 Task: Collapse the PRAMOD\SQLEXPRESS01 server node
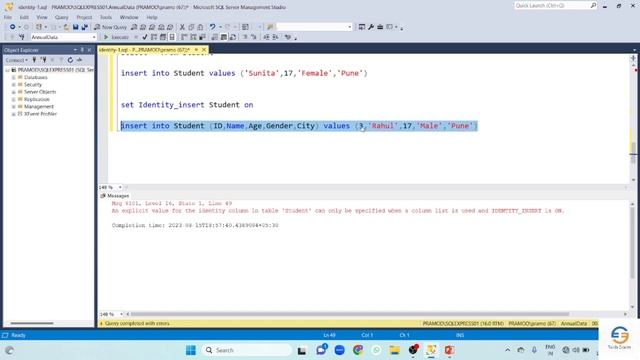[x=7, y=70]
